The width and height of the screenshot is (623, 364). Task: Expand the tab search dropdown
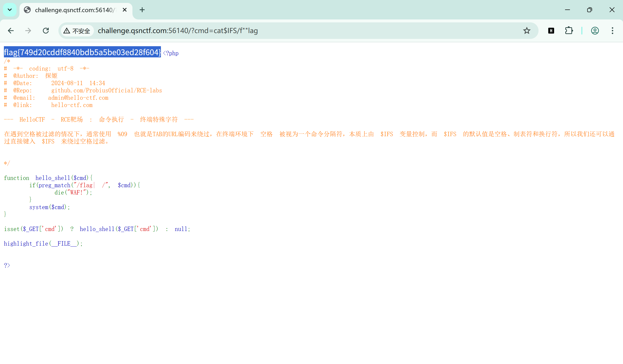coord(10,10)
